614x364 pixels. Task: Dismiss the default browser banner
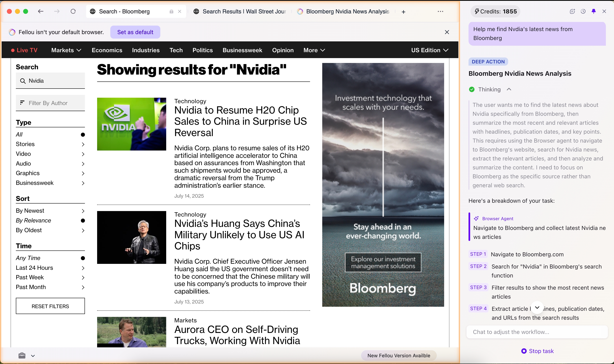[x=447, y=32]
